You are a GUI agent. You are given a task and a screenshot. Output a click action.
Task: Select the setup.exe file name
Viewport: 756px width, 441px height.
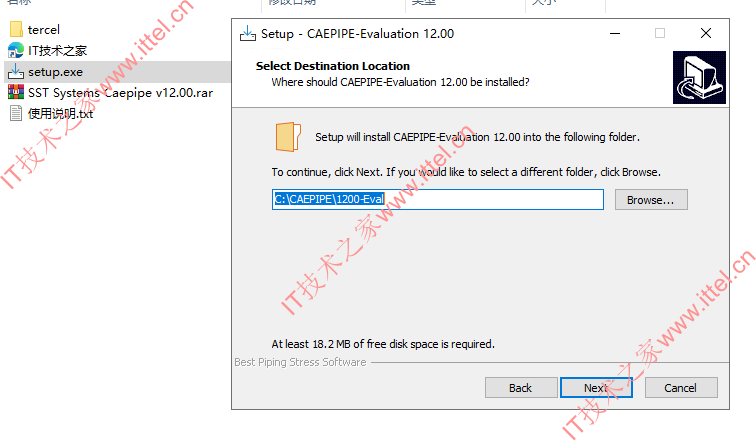pos(55,72)
